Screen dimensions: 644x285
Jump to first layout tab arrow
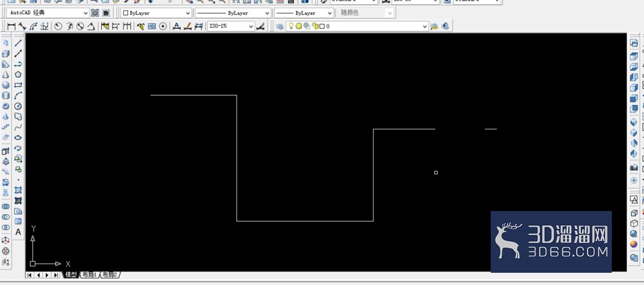coord(30,275)
